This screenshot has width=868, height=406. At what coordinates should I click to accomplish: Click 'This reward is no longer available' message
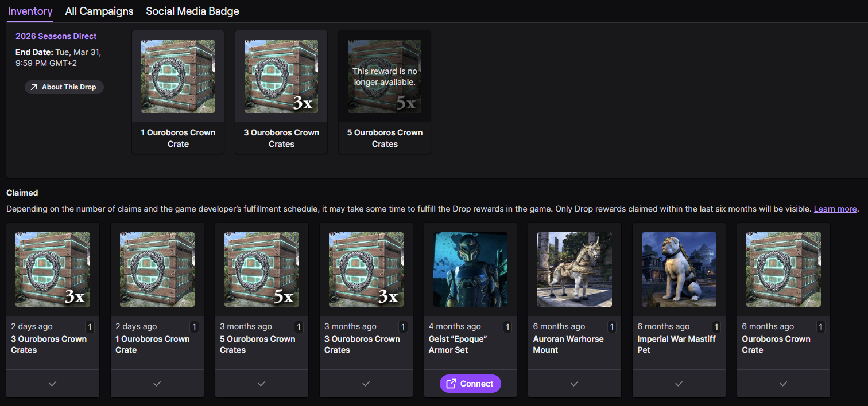pos(385,77)
